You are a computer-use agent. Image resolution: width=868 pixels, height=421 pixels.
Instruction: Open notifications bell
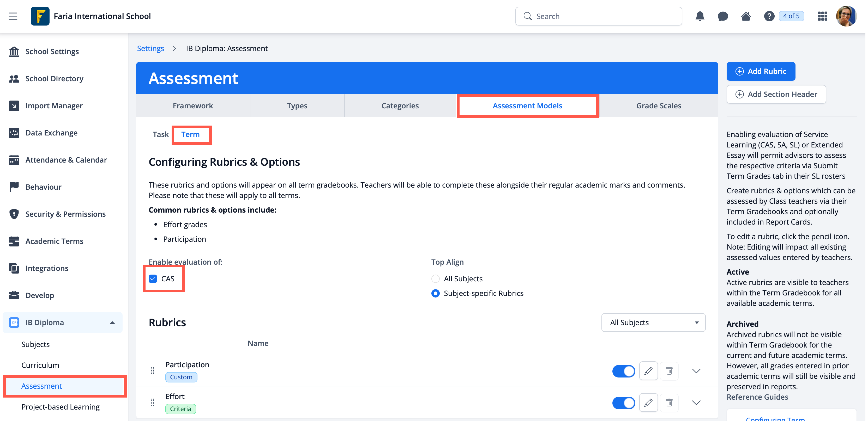pyautogui.click(x=700, y=16)
